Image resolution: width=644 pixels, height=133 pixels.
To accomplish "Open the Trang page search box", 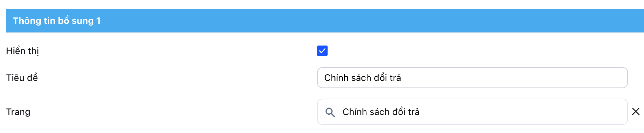I will (472, 112).
